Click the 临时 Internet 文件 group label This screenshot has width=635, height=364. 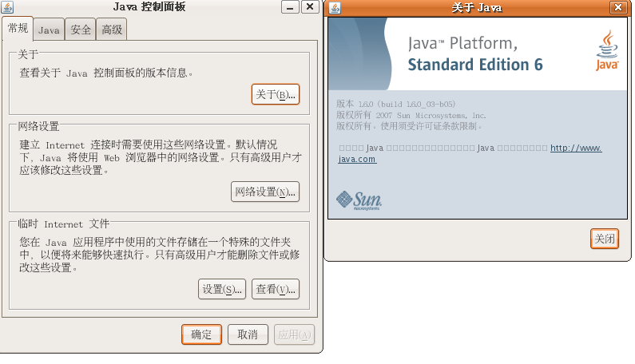[x=64, y=224]
